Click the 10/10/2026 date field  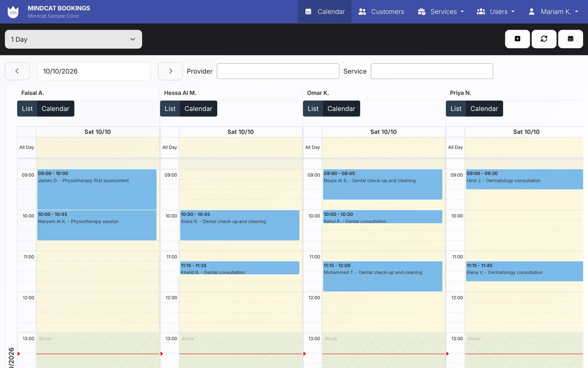(x=94, y=71)
